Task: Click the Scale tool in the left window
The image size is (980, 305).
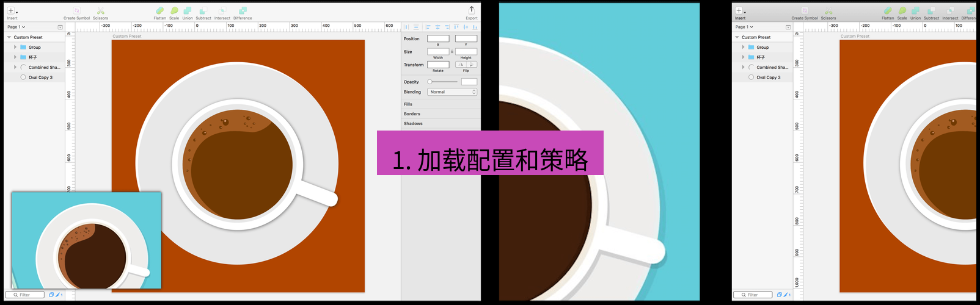Action: point(174,10)
